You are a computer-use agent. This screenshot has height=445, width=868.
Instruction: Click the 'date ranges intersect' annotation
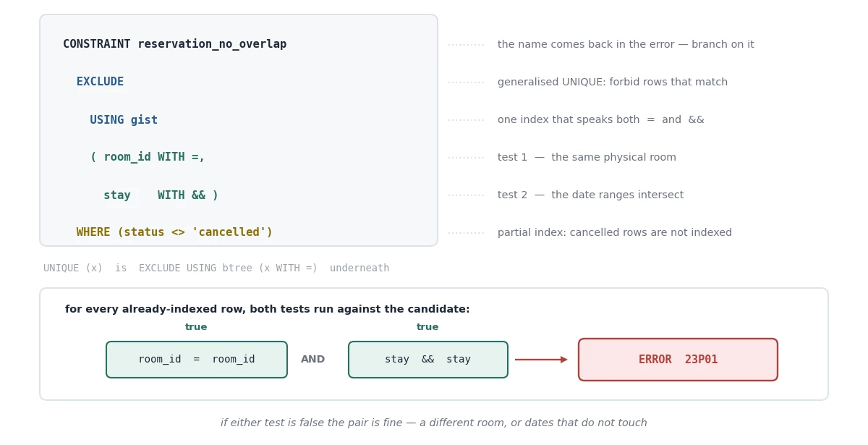click(590, 195)
